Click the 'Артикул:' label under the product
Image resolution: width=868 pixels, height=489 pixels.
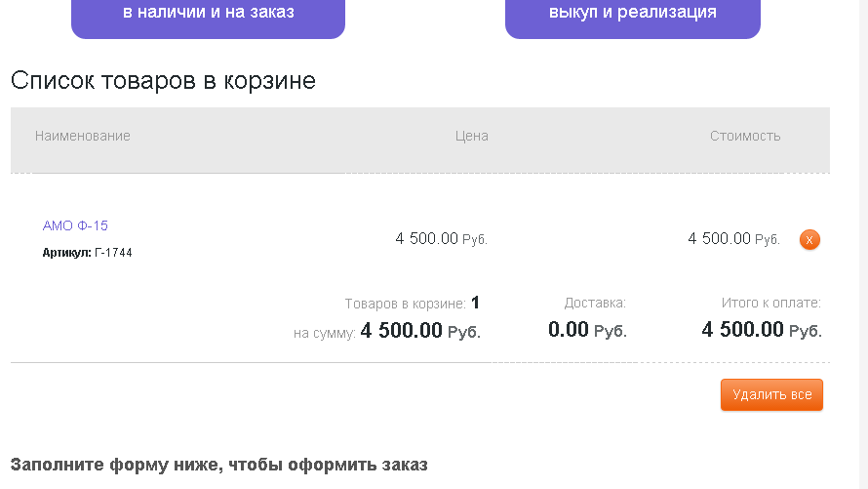tap(66, 253)
